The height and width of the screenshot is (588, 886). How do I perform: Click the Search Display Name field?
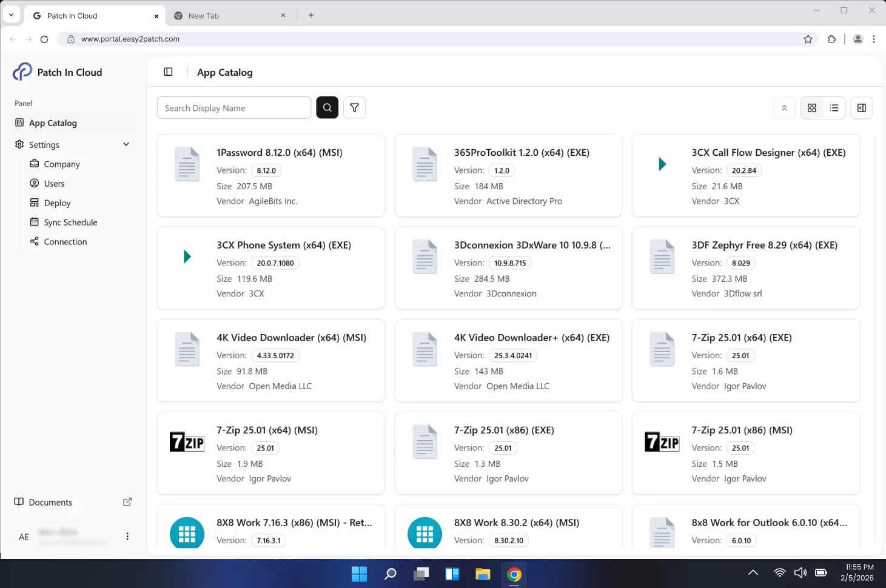pos(234,108)
